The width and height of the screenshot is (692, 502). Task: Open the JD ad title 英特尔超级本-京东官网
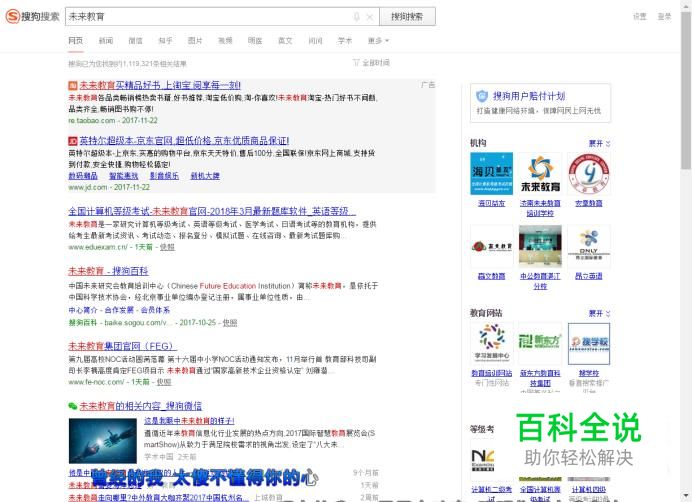click(x=184, y=141)
